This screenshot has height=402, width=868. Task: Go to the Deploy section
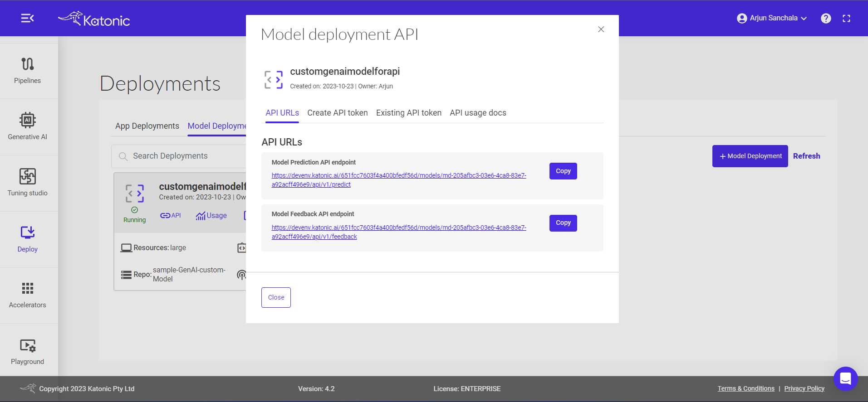(27, 239)
